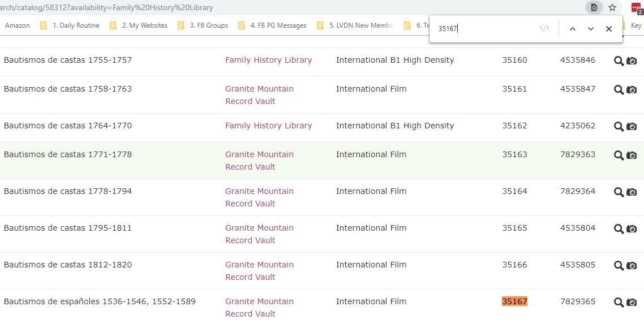
Task: Click the camera icon for film 35167
Action: coord(632,303)
